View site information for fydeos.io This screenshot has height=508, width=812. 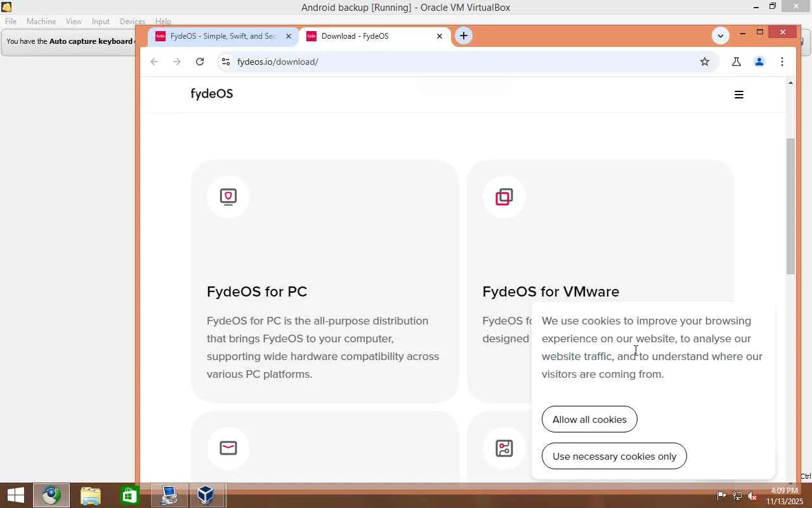tap(225, 62)
